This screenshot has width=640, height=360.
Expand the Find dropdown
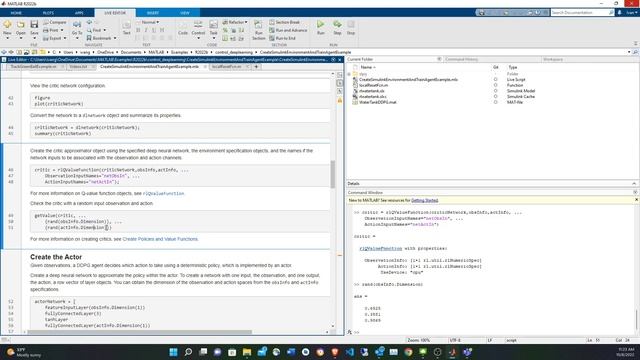(x=104, y=30)
